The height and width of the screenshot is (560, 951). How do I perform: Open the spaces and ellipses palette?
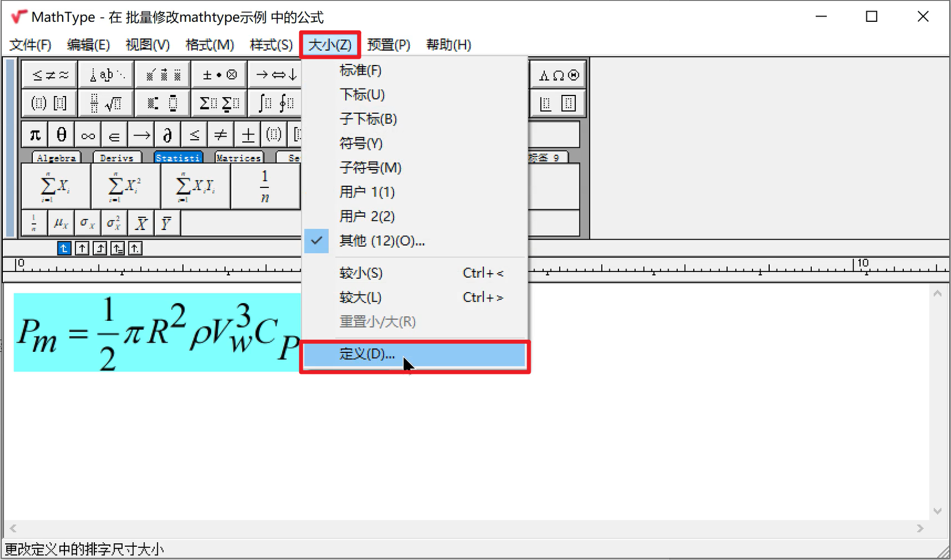click(106, 75)
